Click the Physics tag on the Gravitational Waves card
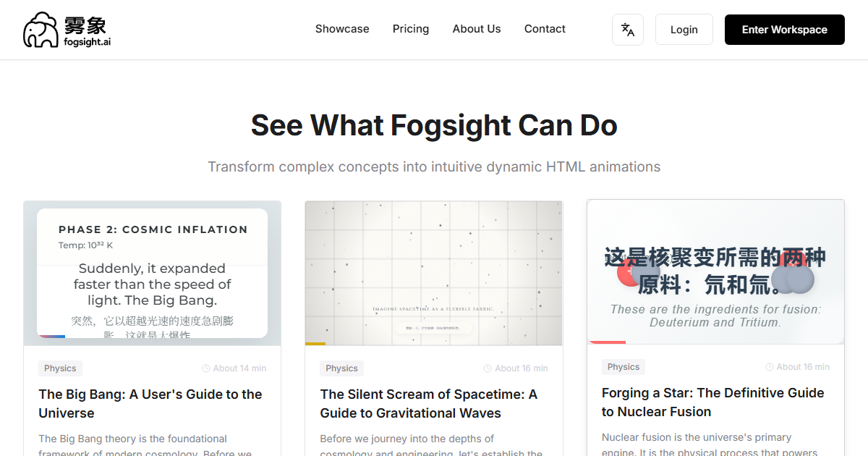Image resolution: width=868 pixels, height=456 pixels. [341, 368]
